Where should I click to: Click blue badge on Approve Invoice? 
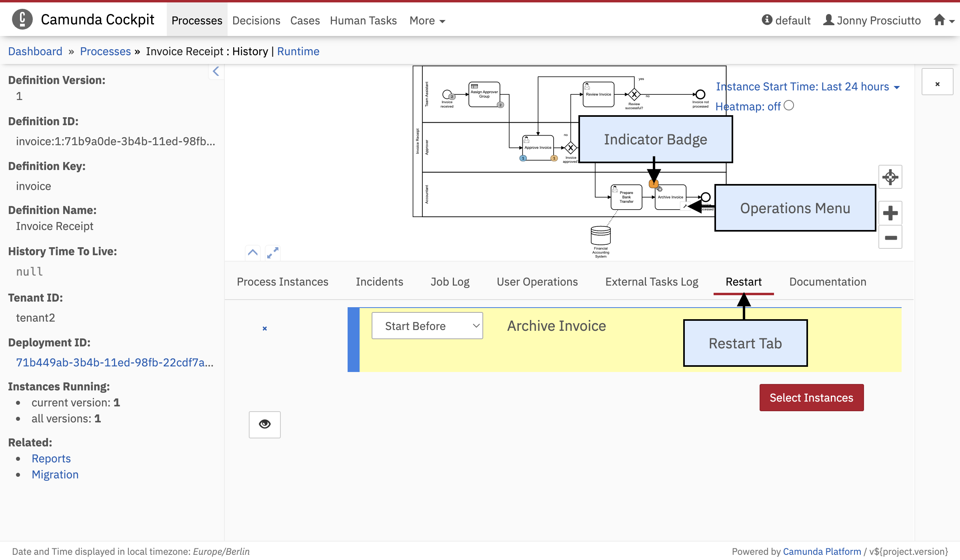[523, 158]
